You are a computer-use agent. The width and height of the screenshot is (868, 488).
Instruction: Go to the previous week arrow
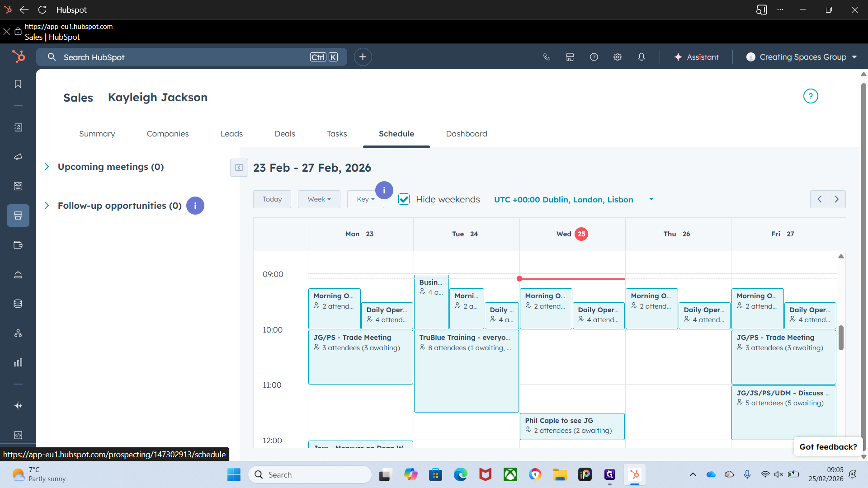pos(819,199)
